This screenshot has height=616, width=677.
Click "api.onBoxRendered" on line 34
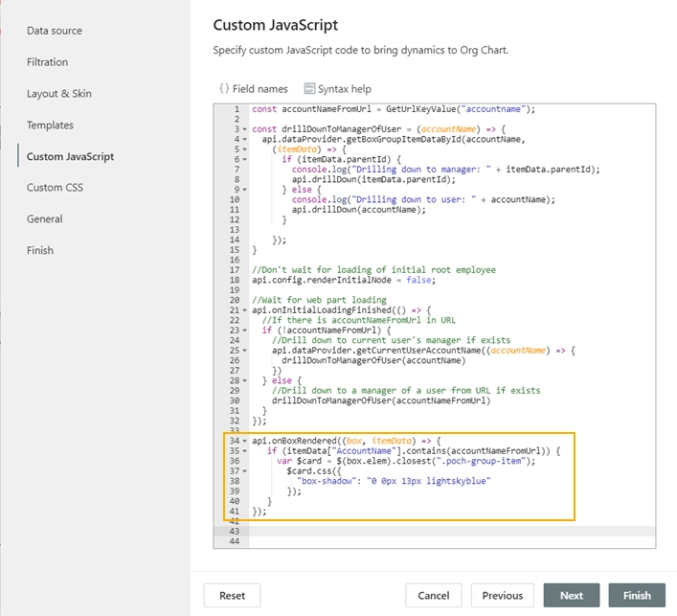point(294,441)
